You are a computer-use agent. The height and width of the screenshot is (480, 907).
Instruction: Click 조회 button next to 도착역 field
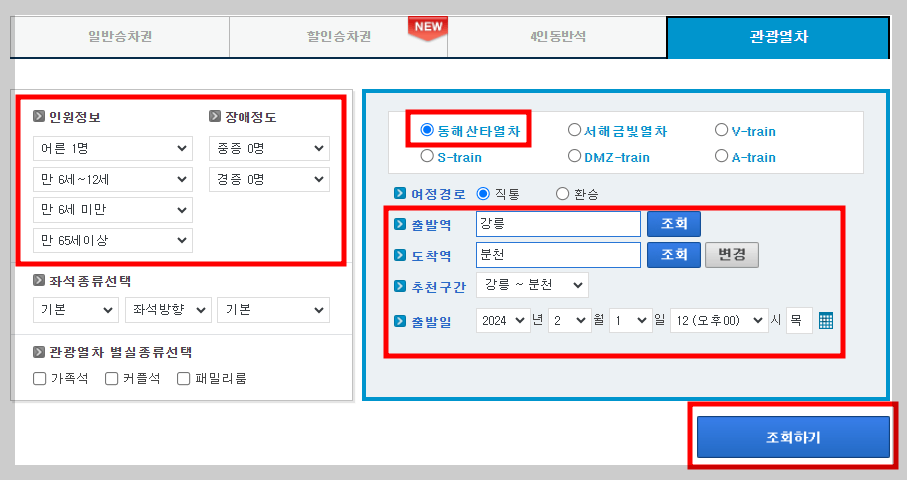tap(674, 254)
